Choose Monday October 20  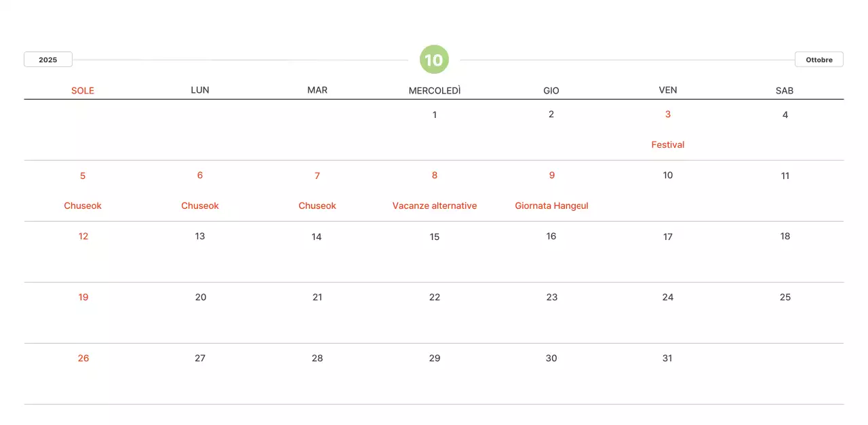201,297
